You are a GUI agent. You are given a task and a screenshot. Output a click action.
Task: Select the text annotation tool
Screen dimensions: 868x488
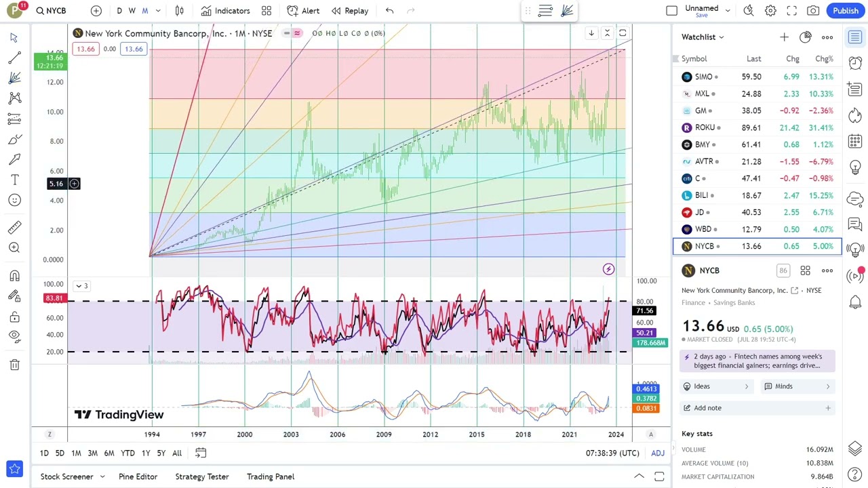pos(14,180)
